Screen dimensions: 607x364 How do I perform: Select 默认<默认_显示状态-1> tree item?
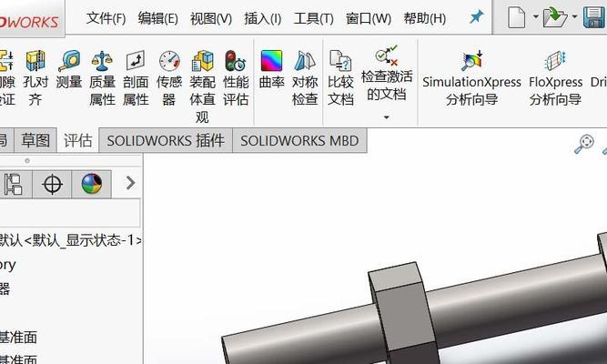tap(70, 240)
